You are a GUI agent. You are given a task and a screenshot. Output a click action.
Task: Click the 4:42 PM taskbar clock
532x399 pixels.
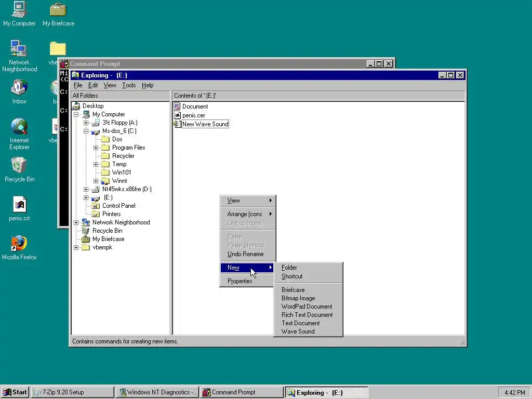click(x=514, y=393)
